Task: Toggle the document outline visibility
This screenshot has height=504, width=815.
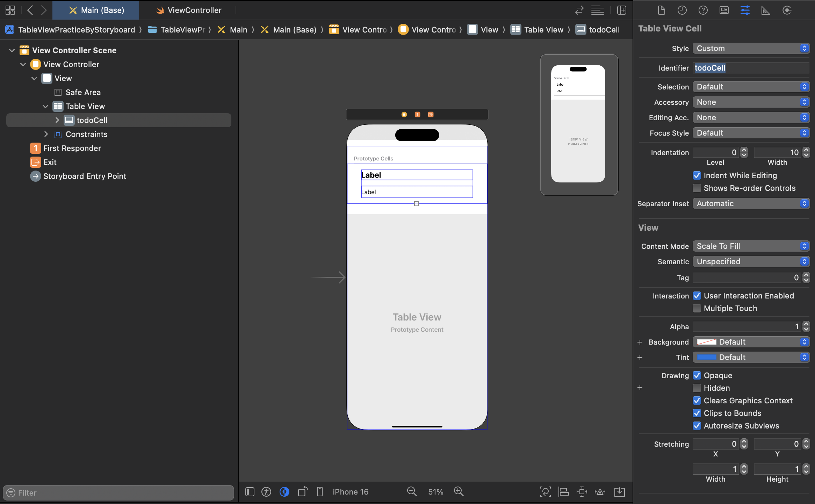Action: (x=250, y=492)
